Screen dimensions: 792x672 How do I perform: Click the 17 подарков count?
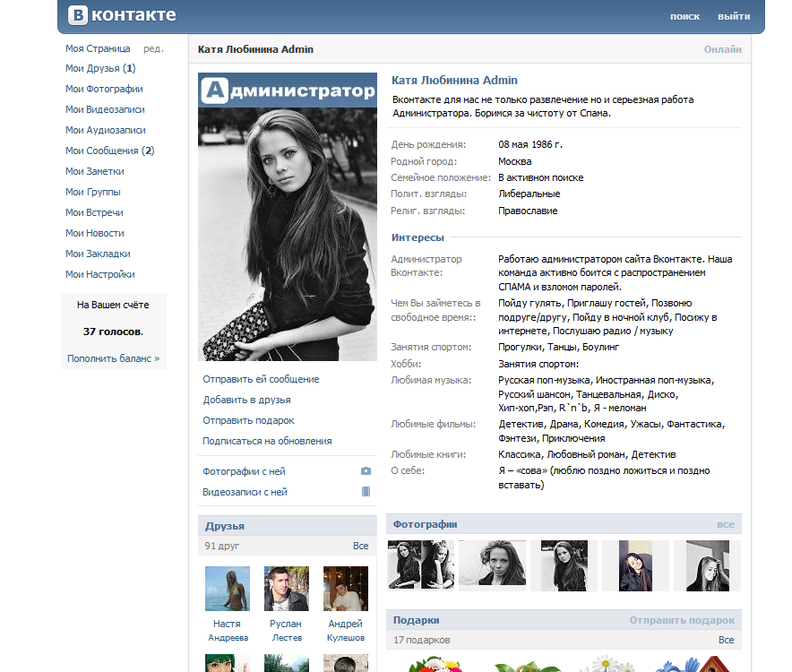pyautogui.click(x=422, y=640)
